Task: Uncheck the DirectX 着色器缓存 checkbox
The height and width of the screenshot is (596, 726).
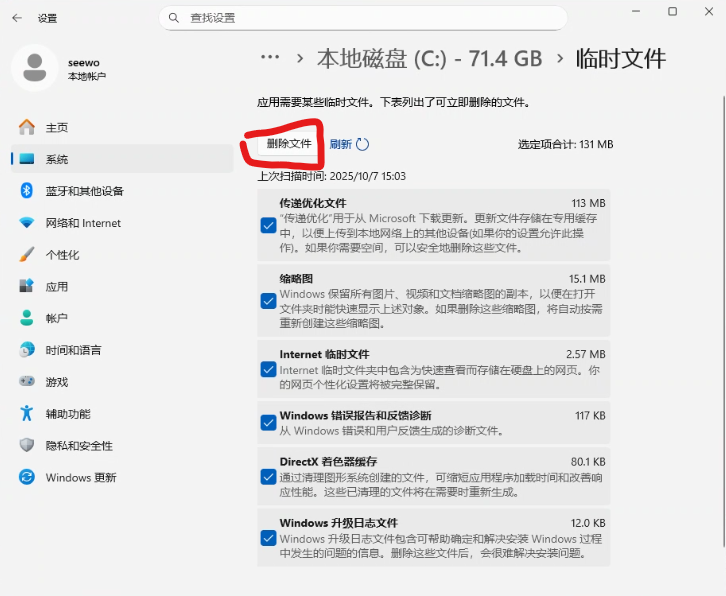Action: (269, 477)
